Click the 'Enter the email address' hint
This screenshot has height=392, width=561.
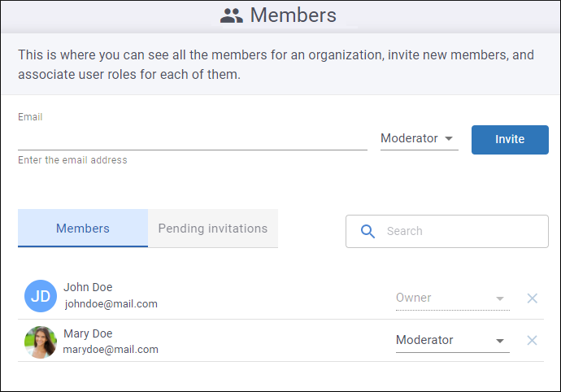72,160
